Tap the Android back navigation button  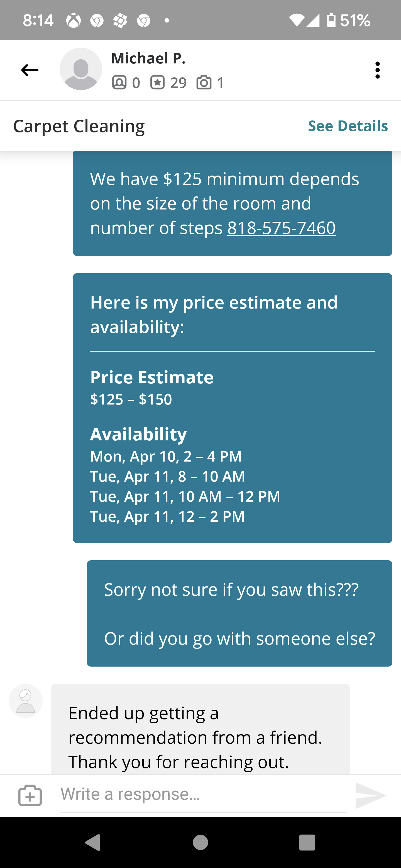(93, 842)
